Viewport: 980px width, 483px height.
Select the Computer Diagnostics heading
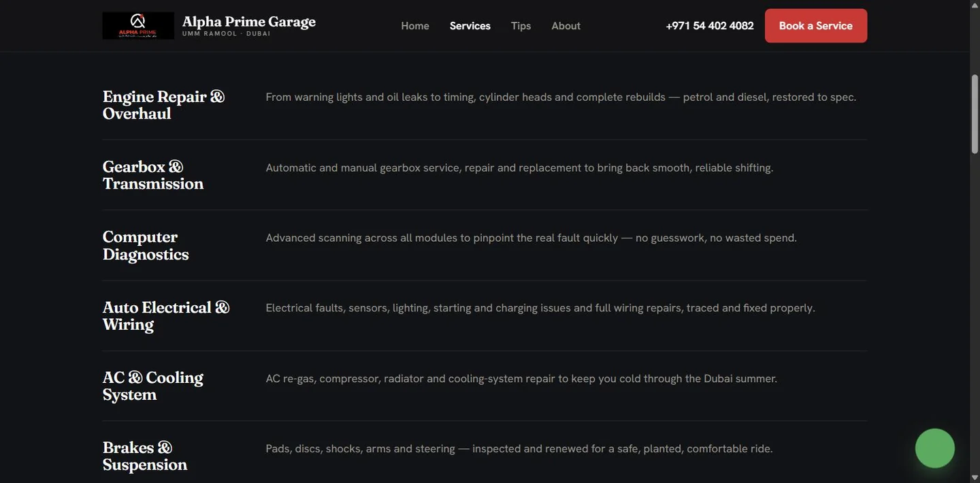(x=146, y=245)
